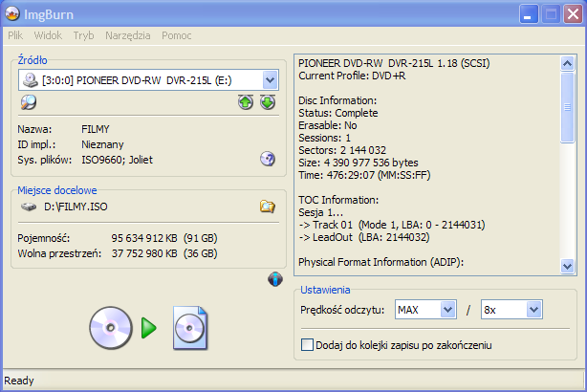Click the view media information magnifier icon
This screenshot has width=587, height=392.
pos(29,102)
